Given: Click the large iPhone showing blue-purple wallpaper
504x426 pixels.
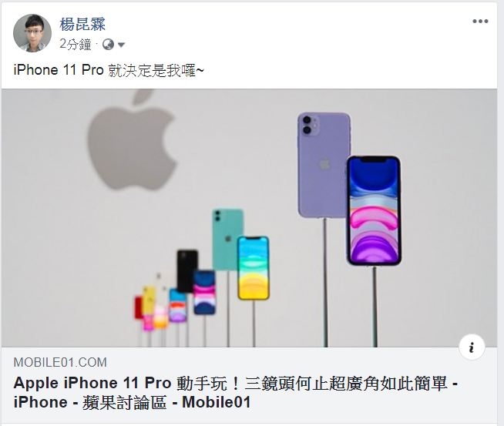Looking at the screenshot, I should 374,211.
